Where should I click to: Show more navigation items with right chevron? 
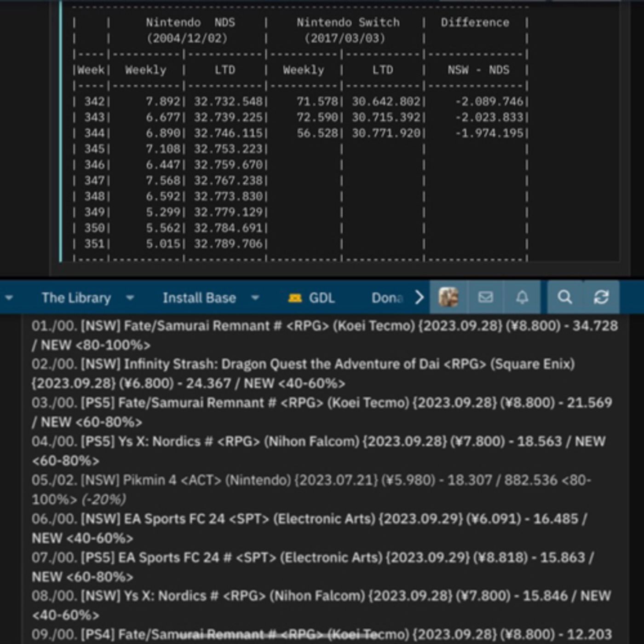pyautogui.click(x=419, y=297)
